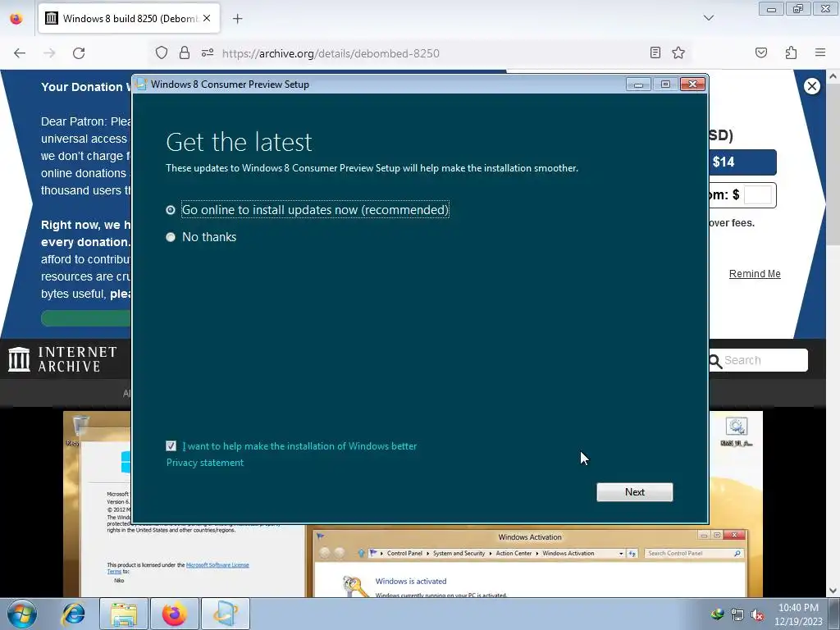This screenshot has height=630, width=840.
Task: Open site permissions icon in address bar
Action: point(208,52)
